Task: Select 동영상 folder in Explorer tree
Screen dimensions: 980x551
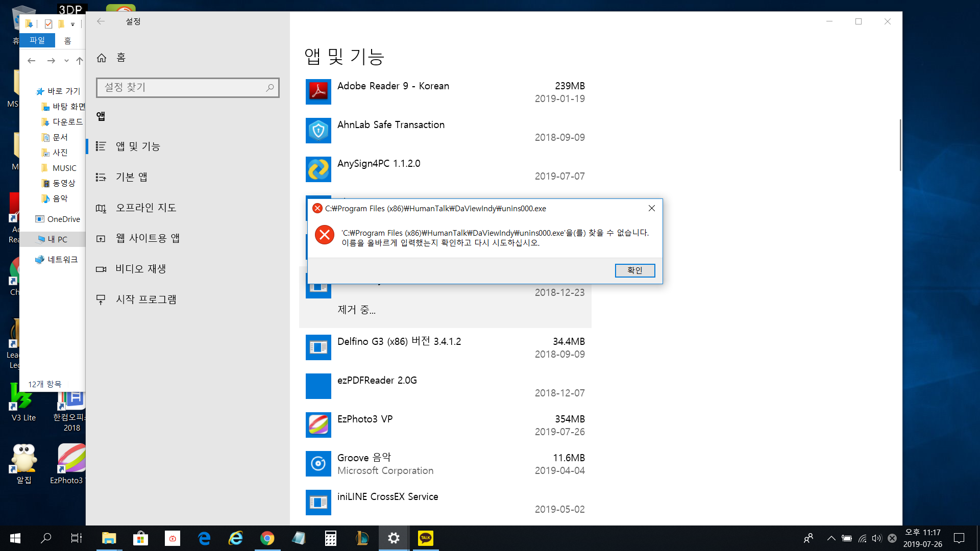Action: pos(59,183)
